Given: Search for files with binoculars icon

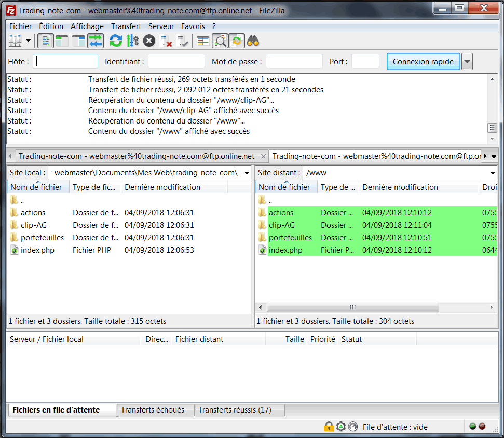Looking at the screenshot, I should click(253, 41).
